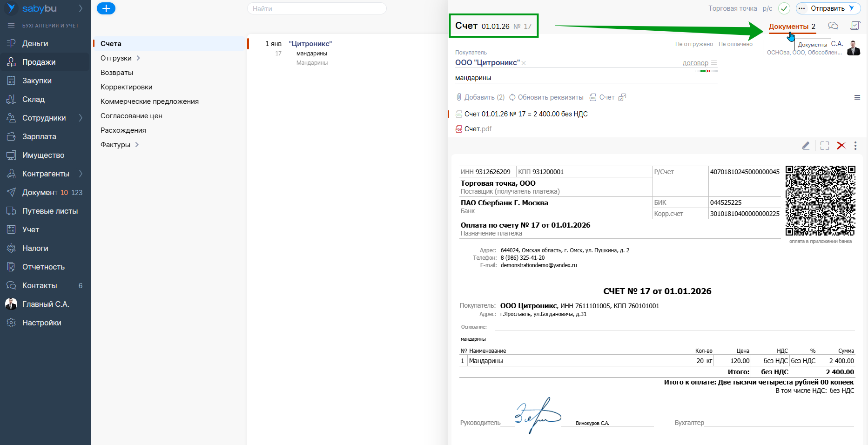The height and width of the screenshot is (445, 868).
Task: Expand the Фактуры submenu
Action: (137, 145)
